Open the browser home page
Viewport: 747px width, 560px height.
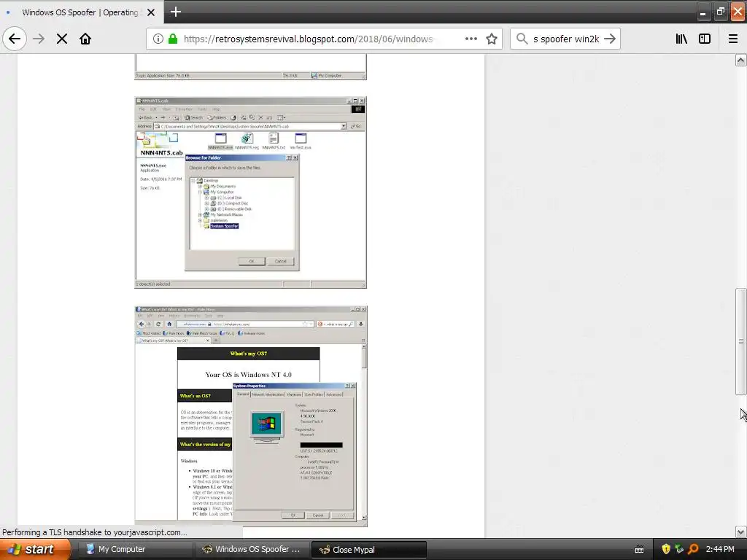coord(85,39)
